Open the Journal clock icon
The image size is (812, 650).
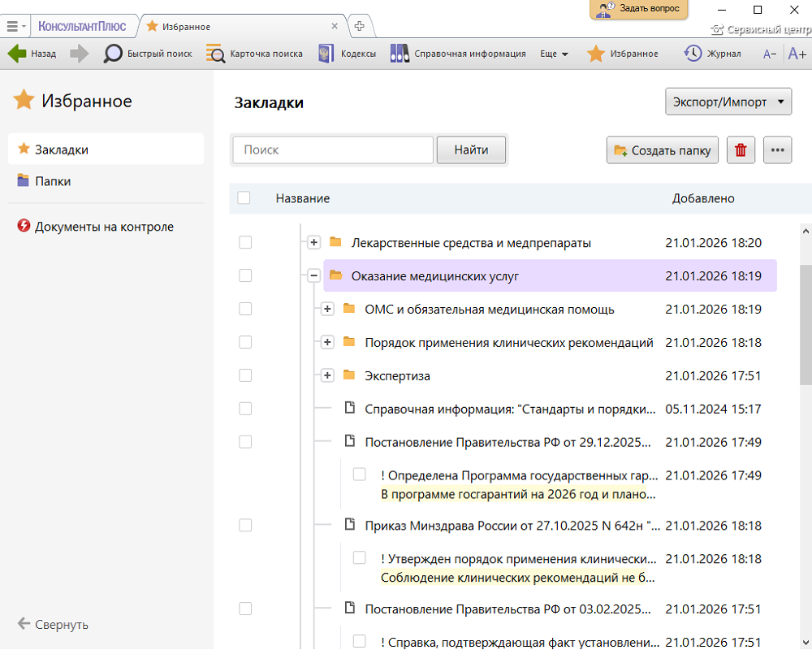tap(693, 54)
